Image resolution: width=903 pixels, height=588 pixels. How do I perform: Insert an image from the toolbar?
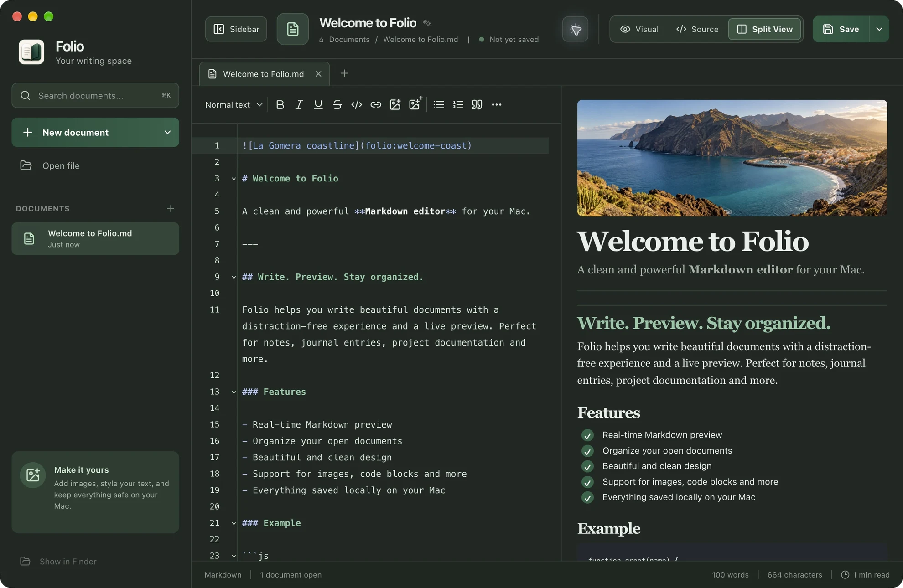pos(395,105)
